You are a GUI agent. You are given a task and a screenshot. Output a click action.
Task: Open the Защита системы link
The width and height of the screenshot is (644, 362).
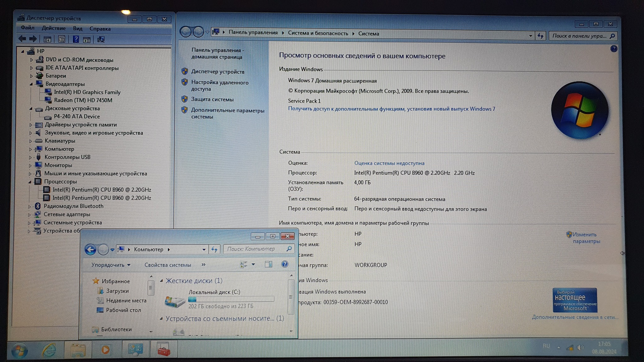tap(212, 99)
